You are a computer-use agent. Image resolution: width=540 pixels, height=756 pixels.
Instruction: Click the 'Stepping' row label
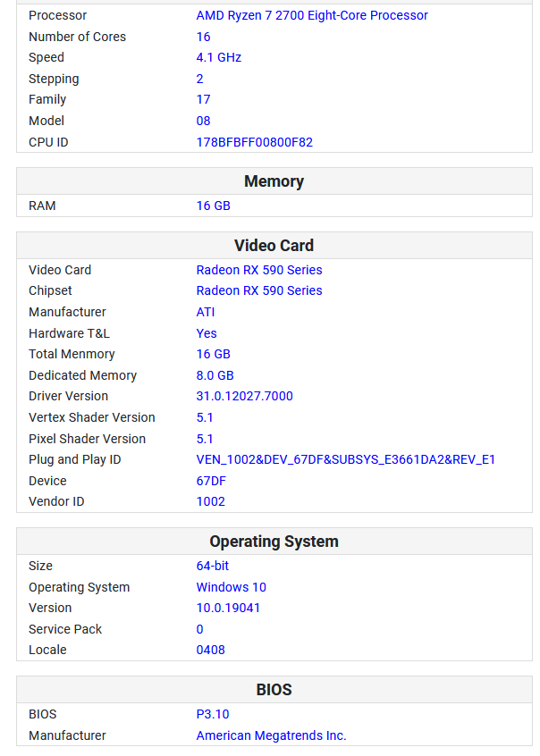tap(54, 79)
